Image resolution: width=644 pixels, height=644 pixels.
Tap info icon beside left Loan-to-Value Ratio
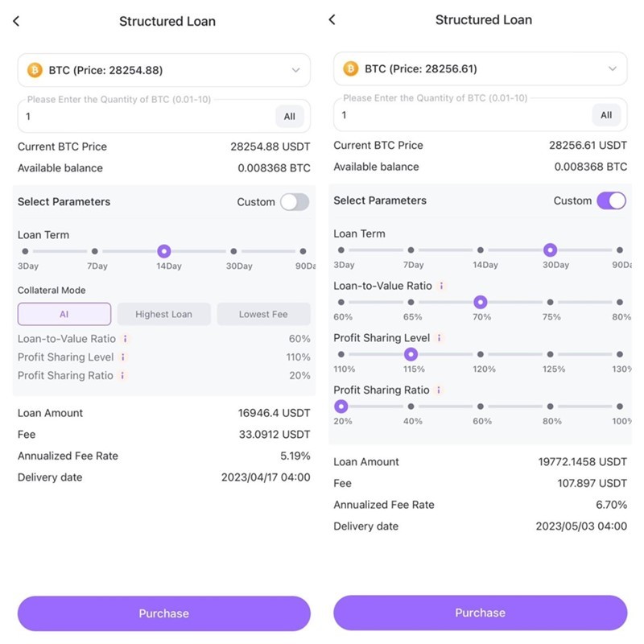pos(126,339)
